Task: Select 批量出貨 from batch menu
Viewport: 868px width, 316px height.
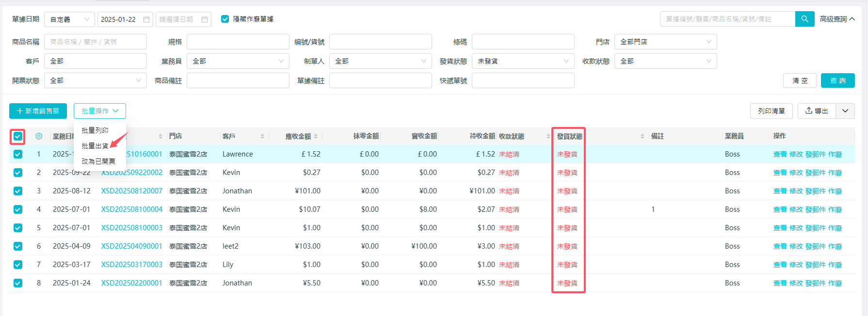Action: [95, 146]
